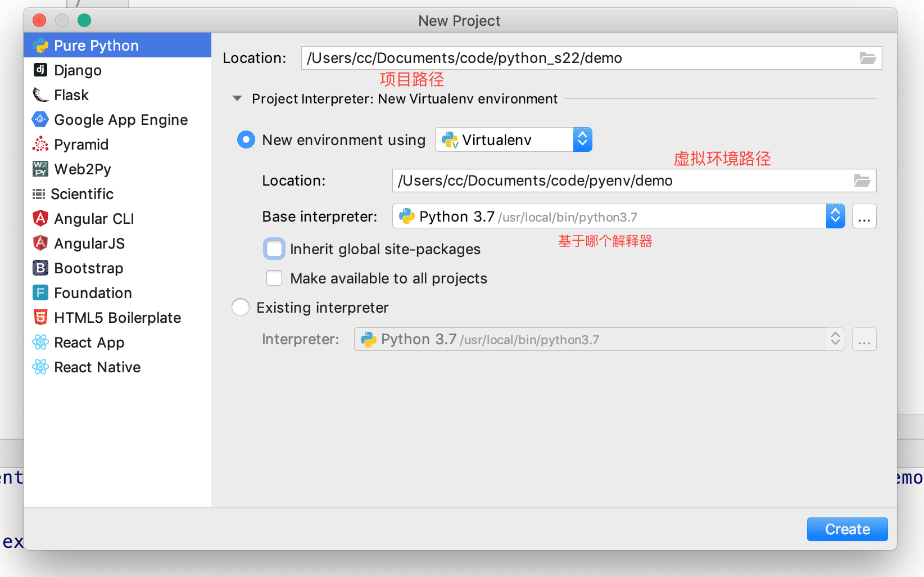This screenshot has width=924, height=577.
Task: Click the Create button
Action: [x=847, y=529]
